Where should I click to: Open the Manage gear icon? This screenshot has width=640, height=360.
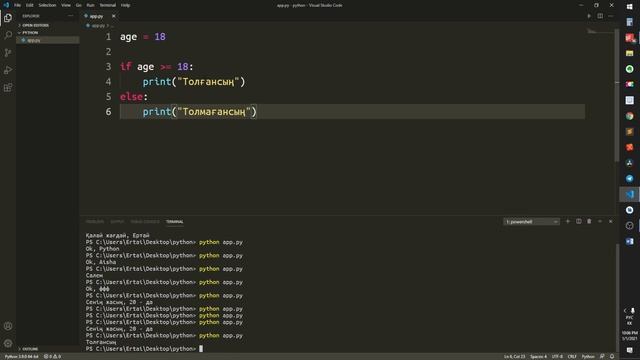coord(8,343)
